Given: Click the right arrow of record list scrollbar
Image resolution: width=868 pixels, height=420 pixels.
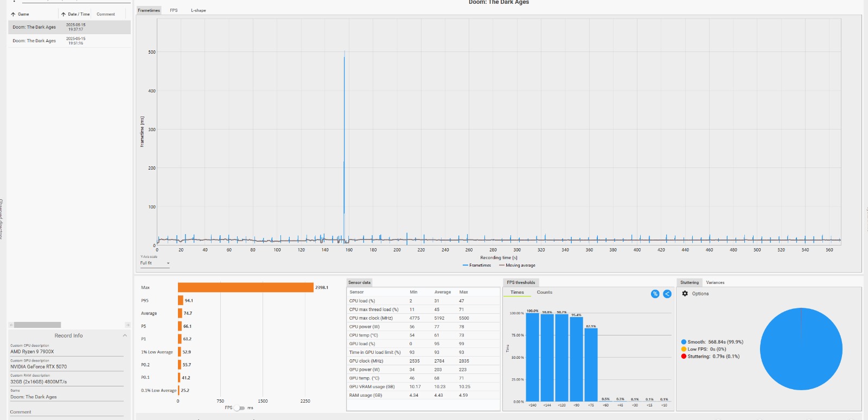Looking at the screenshot, I should pos(127,325).
